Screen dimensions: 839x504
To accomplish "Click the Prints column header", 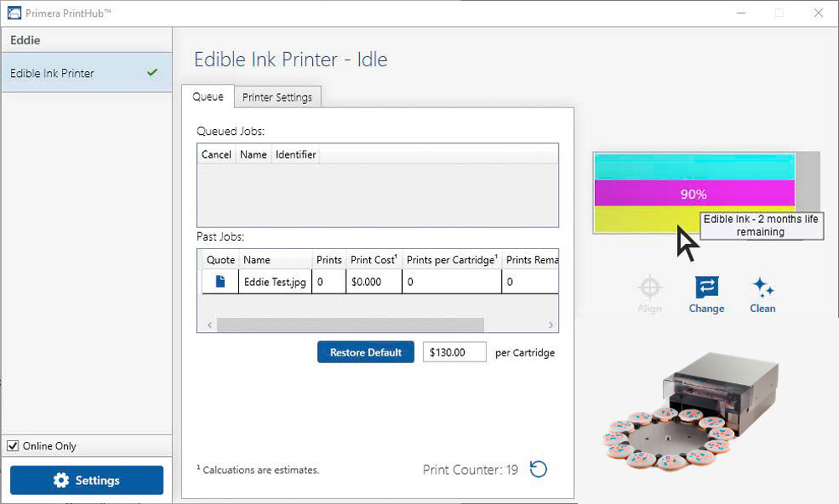I will pyautogui.click(x=329, y=259).
